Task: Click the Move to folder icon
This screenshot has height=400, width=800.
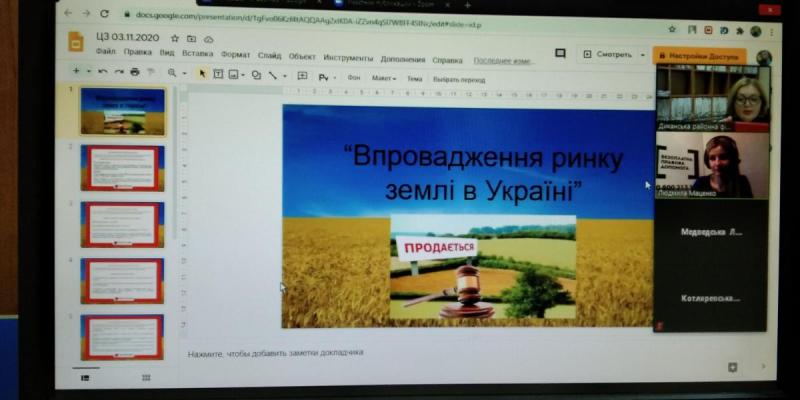Action: (191, 39)
